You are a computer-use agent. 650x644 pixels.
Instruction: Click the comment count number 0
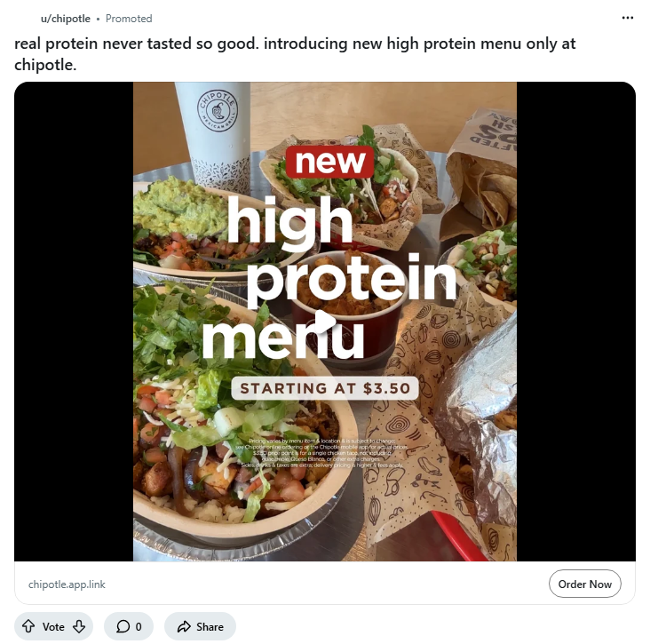click(139, 626)
